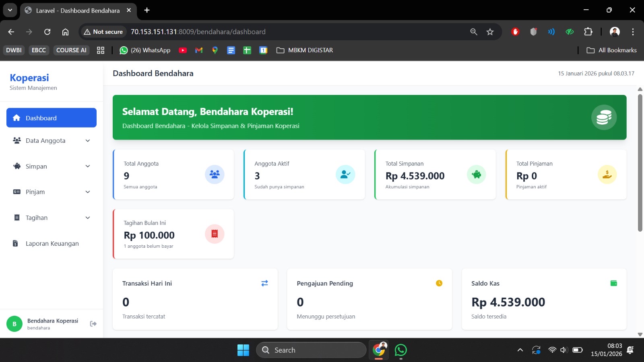Click the Anggota Aktif user-check icon
The image size is (644, 362).
(345, 175)
